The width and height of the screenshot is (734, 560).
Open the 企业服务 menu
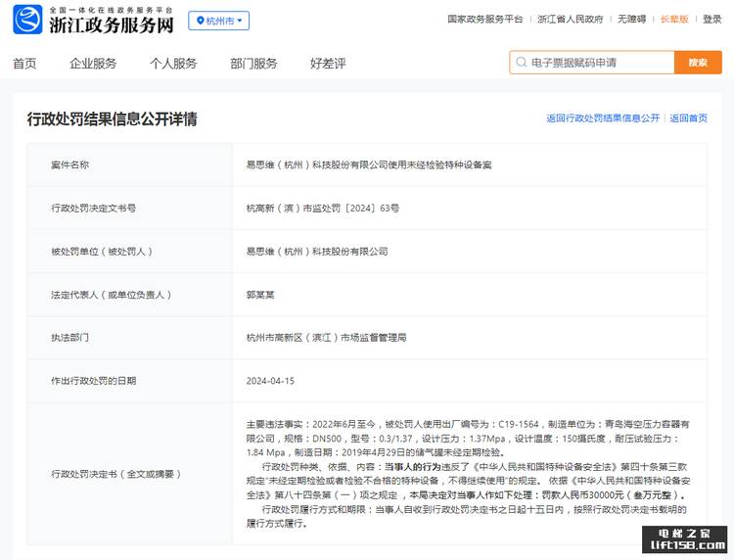coord(93,64)
